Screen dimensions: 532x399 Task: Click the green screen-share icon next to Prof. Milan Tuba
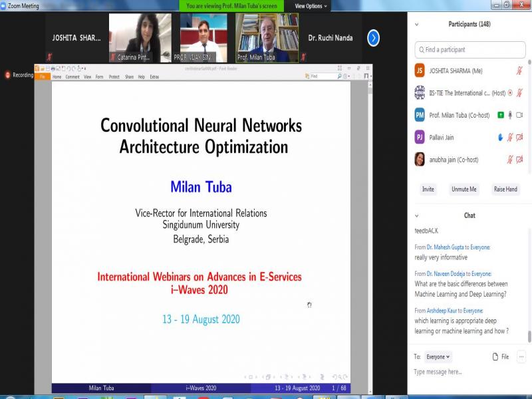pos(499,115)
